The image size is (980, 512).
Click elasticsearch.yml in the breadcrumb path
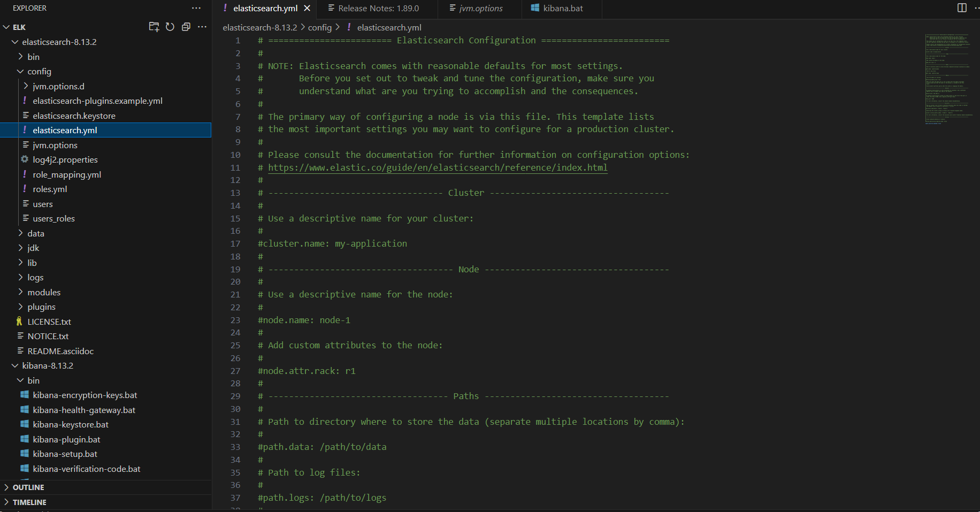click(389, 27)
